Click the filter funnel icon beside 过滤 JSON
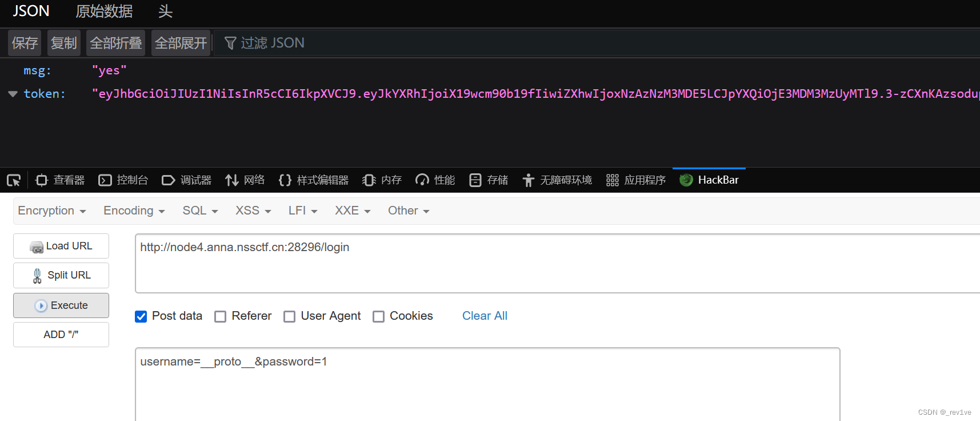The image size is (980, 421). coord(230,43)
